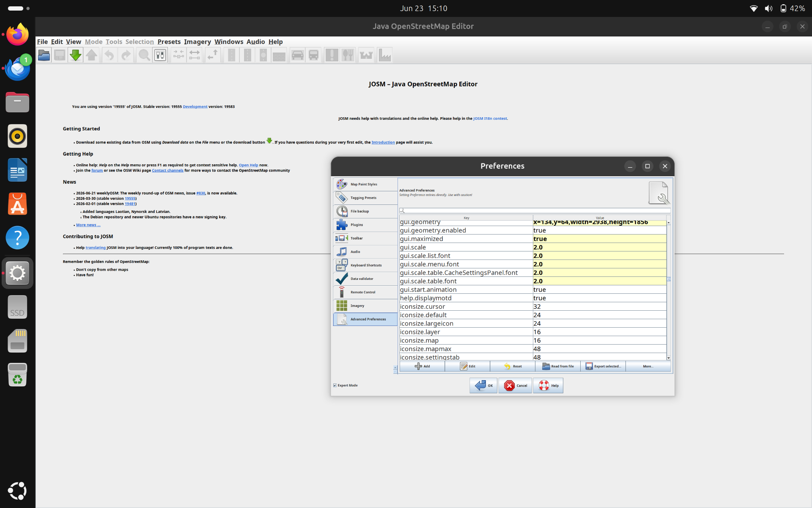
Task: Open the Remote Control preferences tab
Action: (365, 293)
